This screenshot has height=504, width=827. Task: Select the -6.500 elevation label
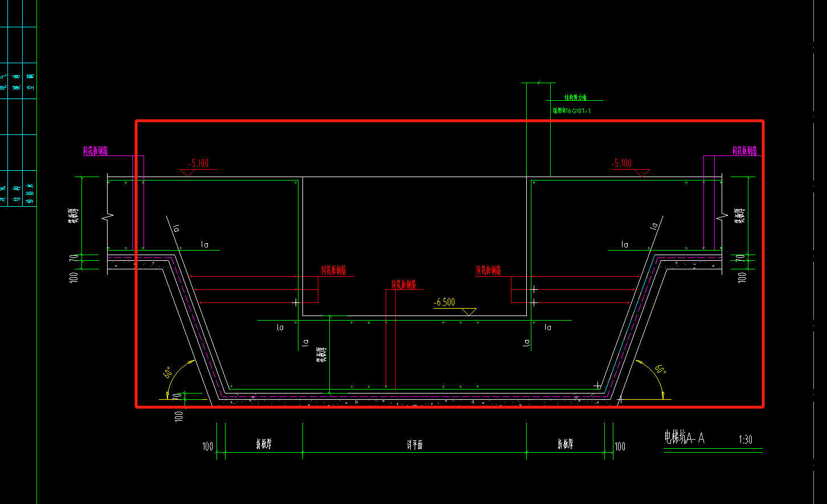(444, 302)
